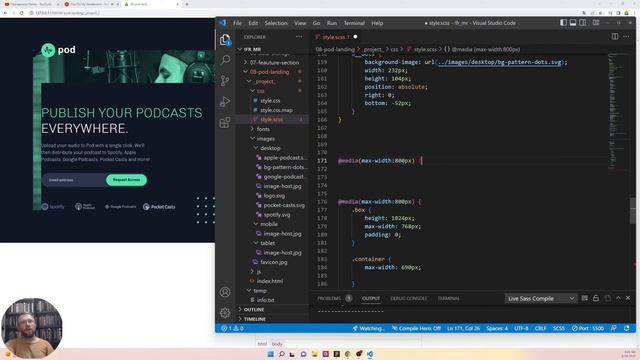The height and width of the screenshot is (360, 640).
Task: Open index.html in the file tree
Action: coord(270,281)
